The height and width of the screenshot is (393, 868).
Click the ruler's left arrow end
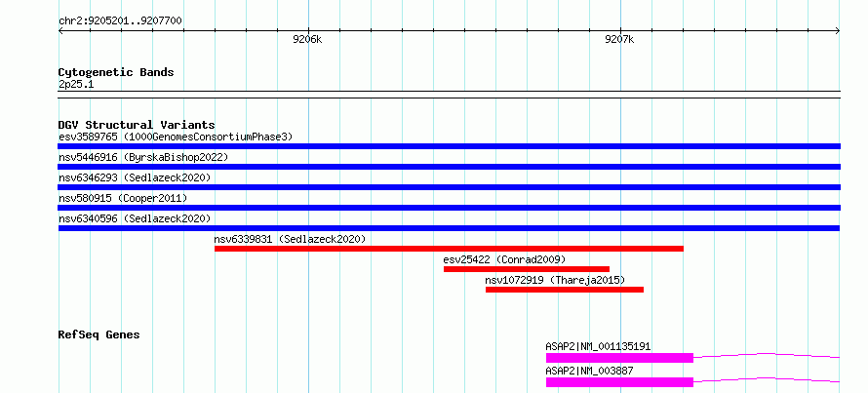60,31
